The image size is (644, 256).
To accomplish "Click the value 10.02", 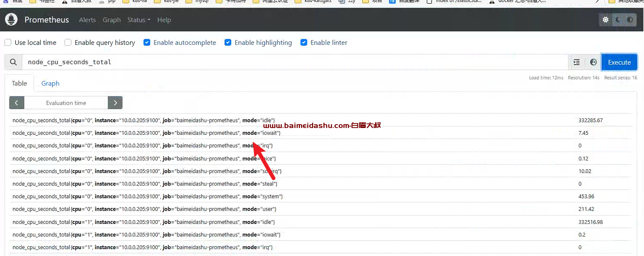I will pyautogui.click(x=585, y=171).
